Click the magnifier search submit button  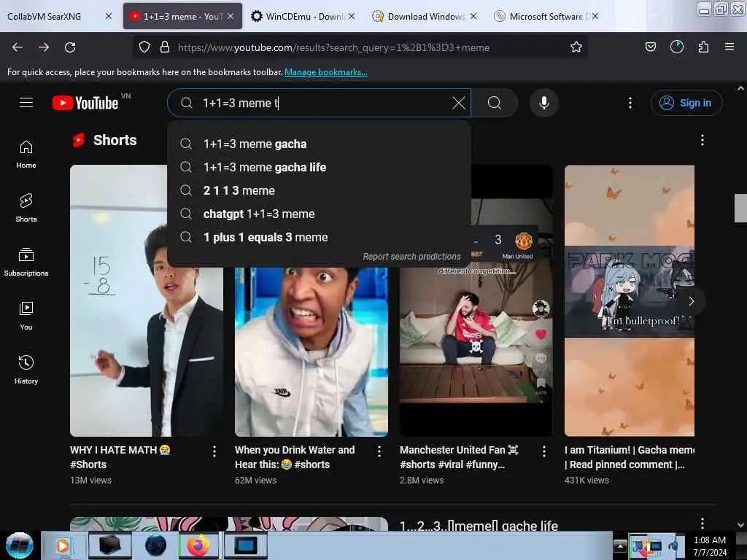tap(495, 102)
